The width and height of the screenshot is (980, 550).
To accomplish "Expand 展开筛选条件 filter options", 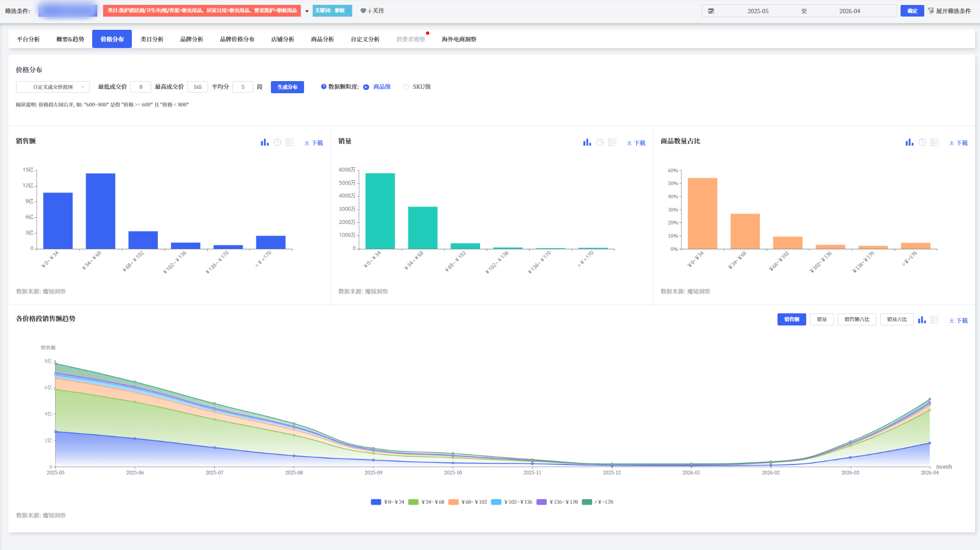I will coord(949,11).
